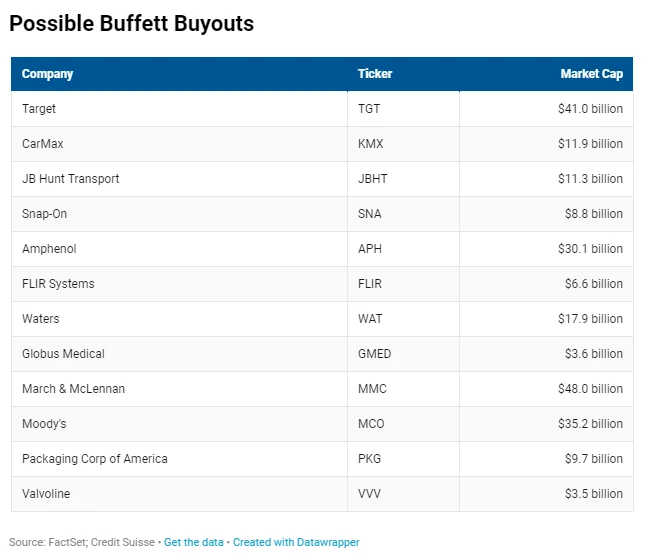Click the APH ticker cell
This screenshot has width=648, height=560.
point(370,249)
